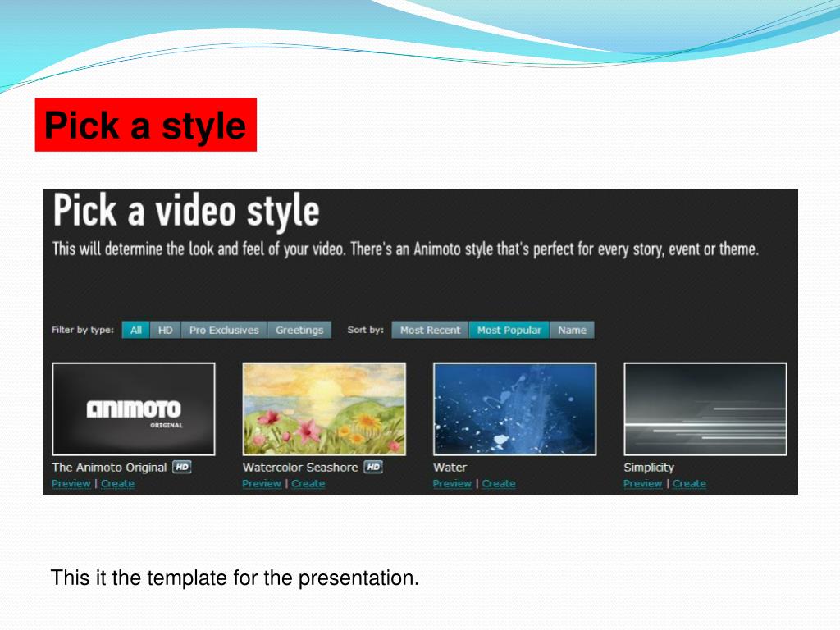Image resolution: width=840 pixels, height=630 pixels.
Task: Preview the Watercolor Seashore style
Action: click(x=262, y=483)
